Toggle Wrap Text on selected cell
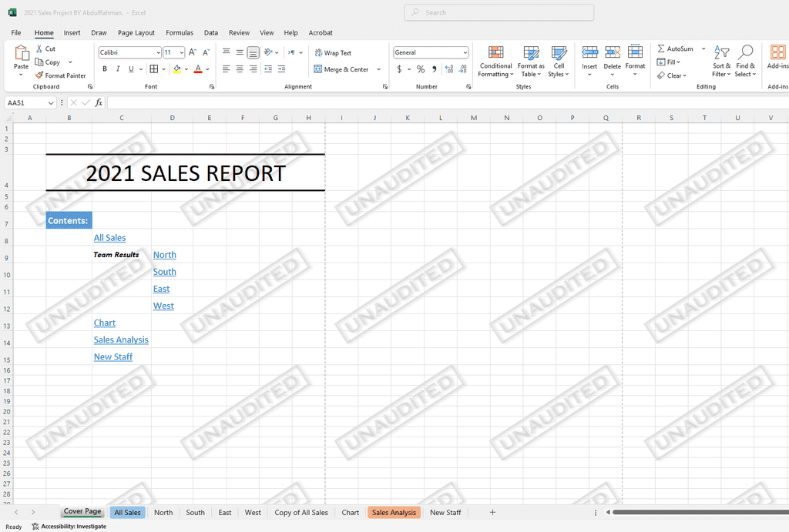Image resolution: width=789 pixels, height=532 pixels. click(332, 53)
